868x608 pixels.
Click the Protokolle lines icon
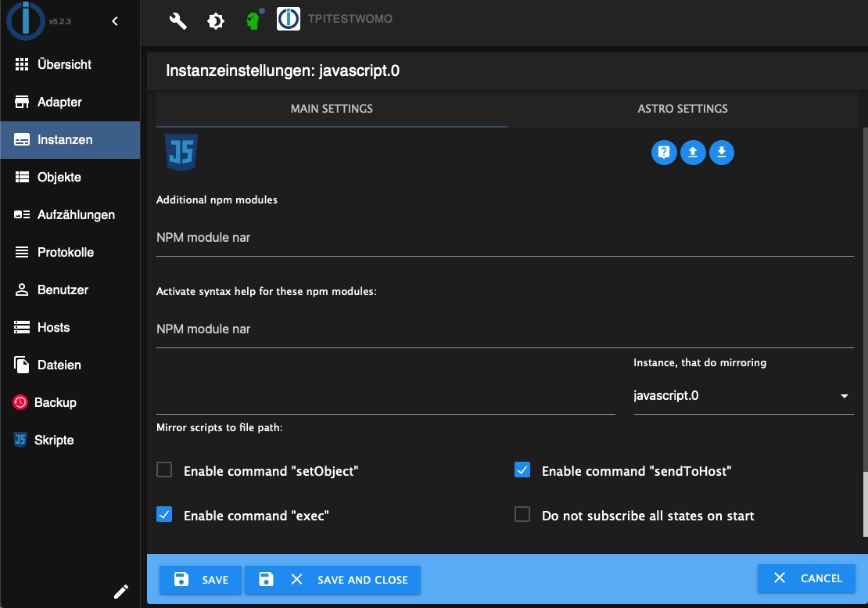click(22, 253)
